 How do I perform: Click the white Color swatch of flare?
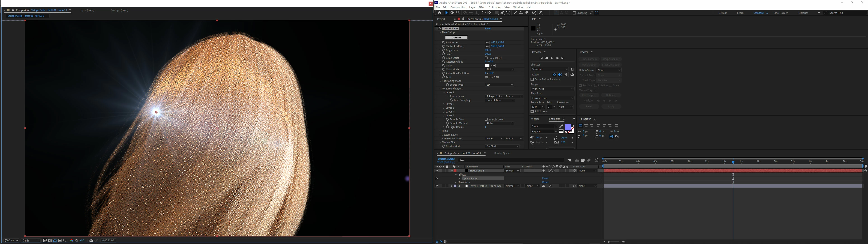(x=487, y=66)
